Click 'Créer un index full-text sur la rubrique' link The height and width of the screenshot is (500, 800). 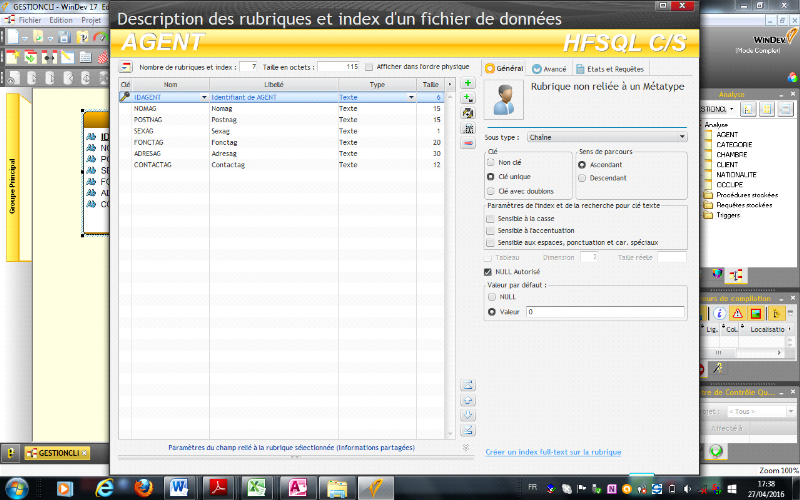point(553,452)
